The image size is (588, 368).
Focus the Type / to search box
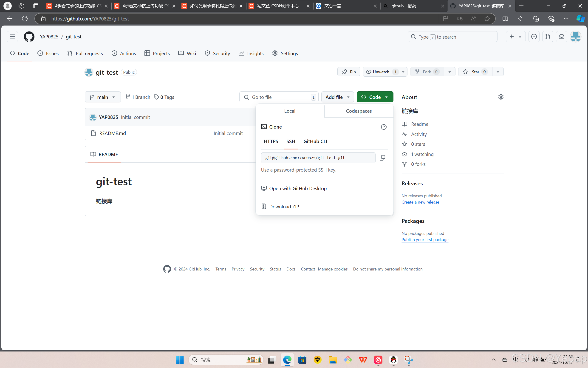coord(452,37)
